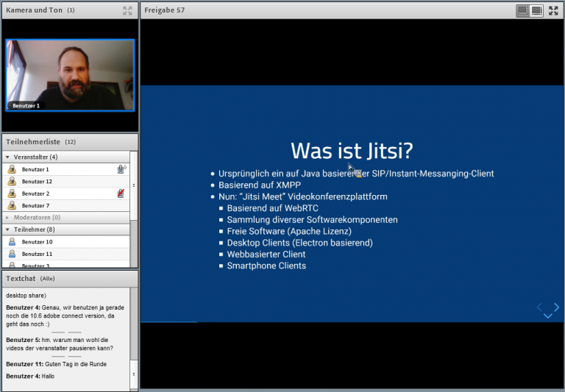Click the down arrow slide navigation
This screenshot has height=392, width=565.
[x=547, y=316]
